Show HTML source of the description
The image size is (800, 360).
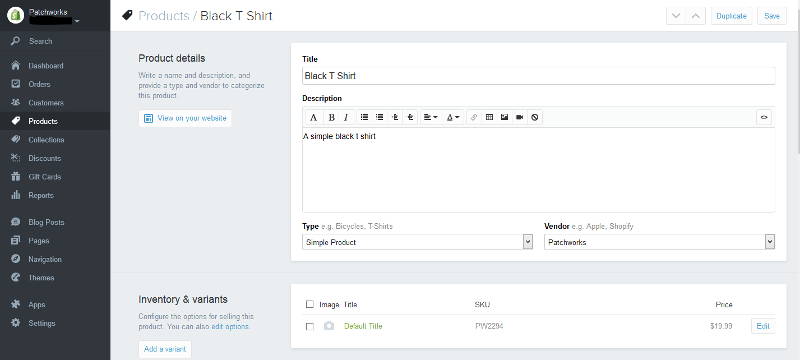(764, 117)
